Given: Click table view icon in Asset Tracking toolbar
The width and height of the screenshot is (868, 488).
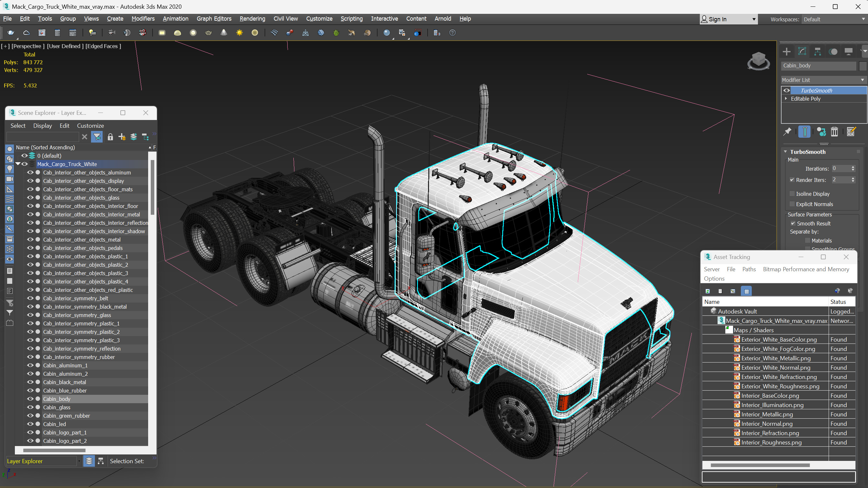Looking at the screenshot, I should point(747,291).
